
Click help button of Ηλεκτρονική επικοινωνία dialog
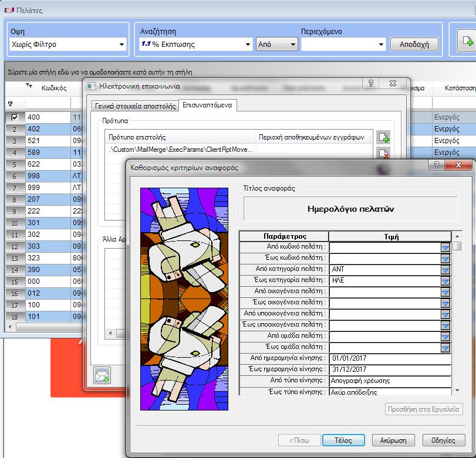tap(371, 83)
